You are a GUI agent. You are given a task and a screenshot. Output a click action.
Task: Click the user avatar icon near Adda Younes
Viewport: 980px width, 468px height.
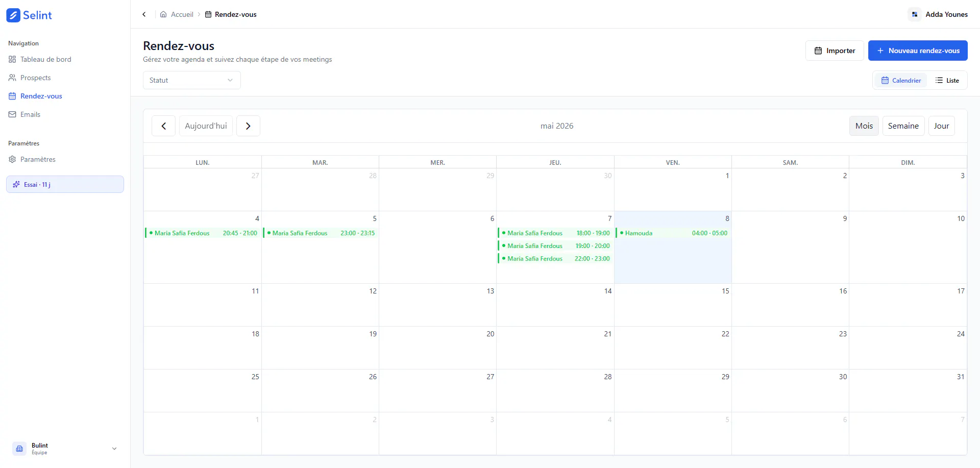pos(915,14)
